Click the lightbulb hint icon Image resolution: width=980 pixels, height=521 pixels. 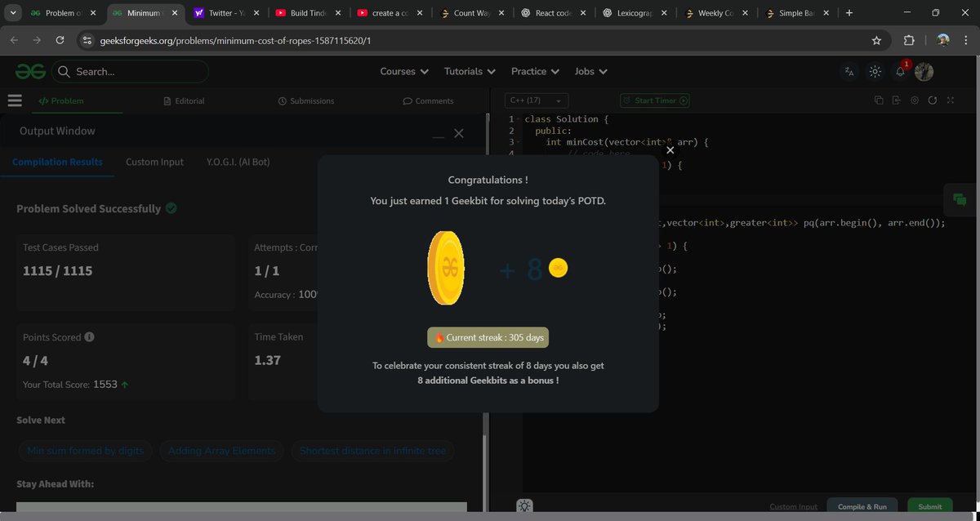(523, 506)
